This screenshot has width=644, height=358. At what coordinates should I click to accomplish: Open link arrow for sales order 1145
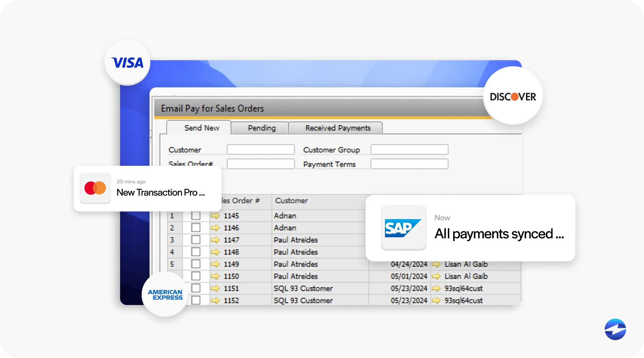[215, 216]
